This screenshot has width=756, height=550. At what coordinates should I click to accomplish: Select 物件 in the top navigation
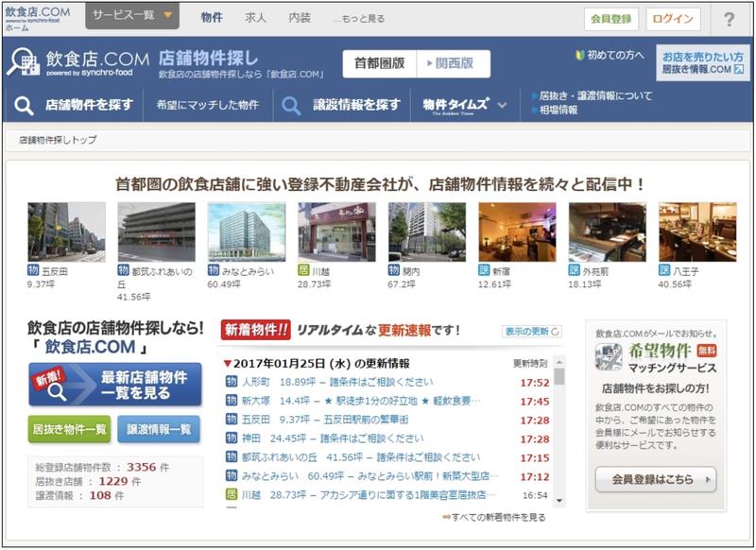pyautogui.click(x=212, y=18)
